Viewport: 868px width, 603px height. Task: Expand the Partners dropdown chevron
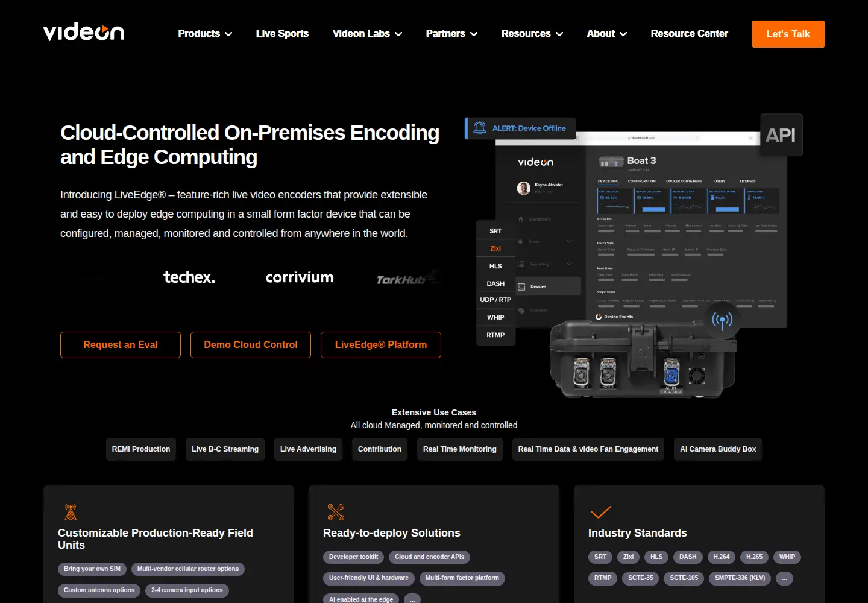[x=474, y=34]
